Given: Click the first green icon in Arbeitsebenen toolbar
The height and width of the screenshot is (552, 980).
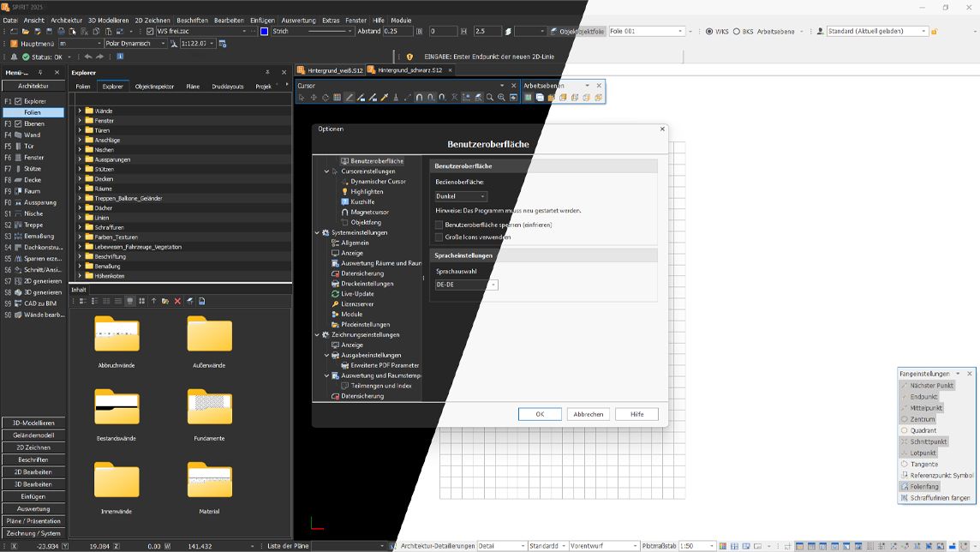Looking at the screenshot, I should coord(529,98).
